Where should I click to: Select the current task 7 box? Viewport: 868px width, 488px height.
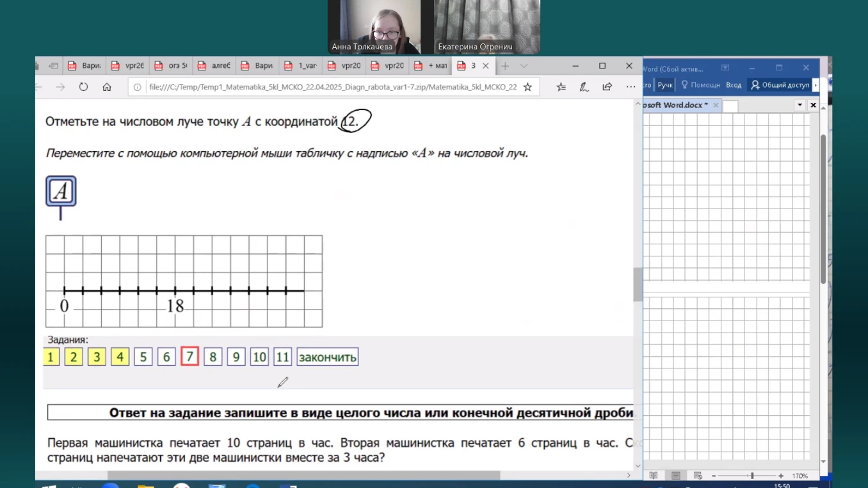point(189,357)
